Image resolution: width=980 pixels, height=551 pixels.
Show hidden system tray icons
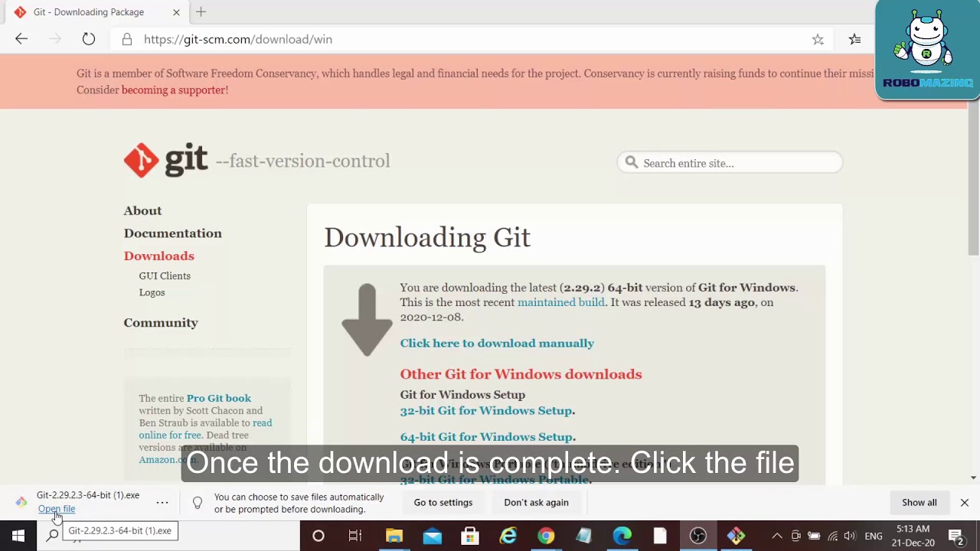pyautogui.click(x=777, y=536)
